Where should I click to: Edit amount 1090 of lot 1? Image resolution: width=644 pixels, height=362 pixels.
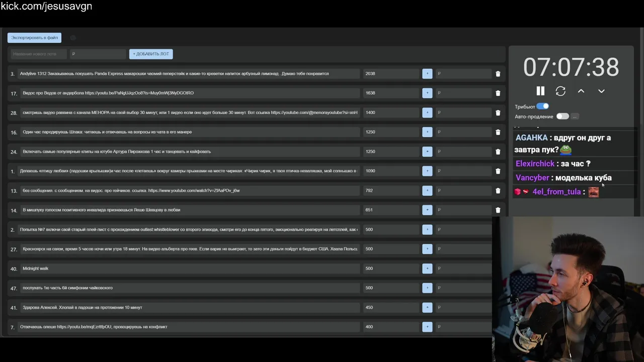pyautogui.click(x=391, y=171)
